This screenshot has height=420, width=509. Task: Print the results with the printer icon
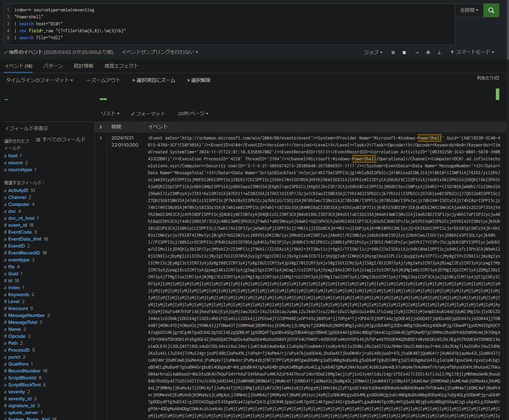(428, 52)
